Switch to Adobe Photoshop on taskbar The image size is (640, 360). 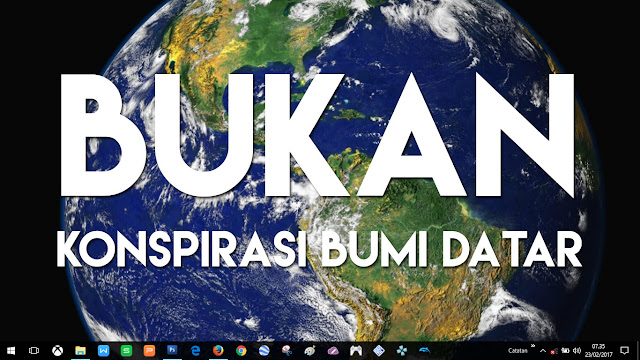point(172,350)
